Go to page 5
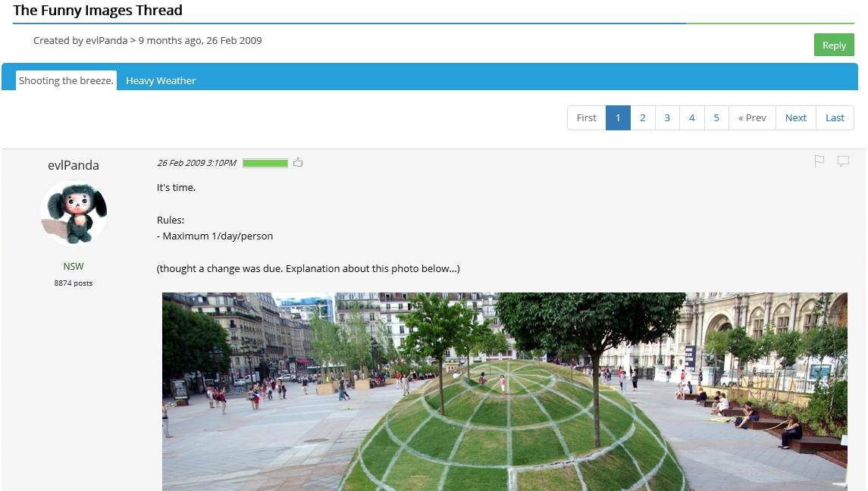This screenshot has height=491, width=868. (x=716, y=117)
